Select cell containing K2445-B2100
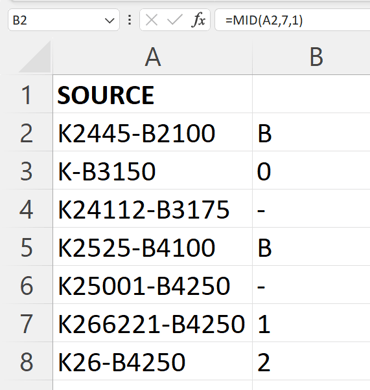 click(152, 133)
